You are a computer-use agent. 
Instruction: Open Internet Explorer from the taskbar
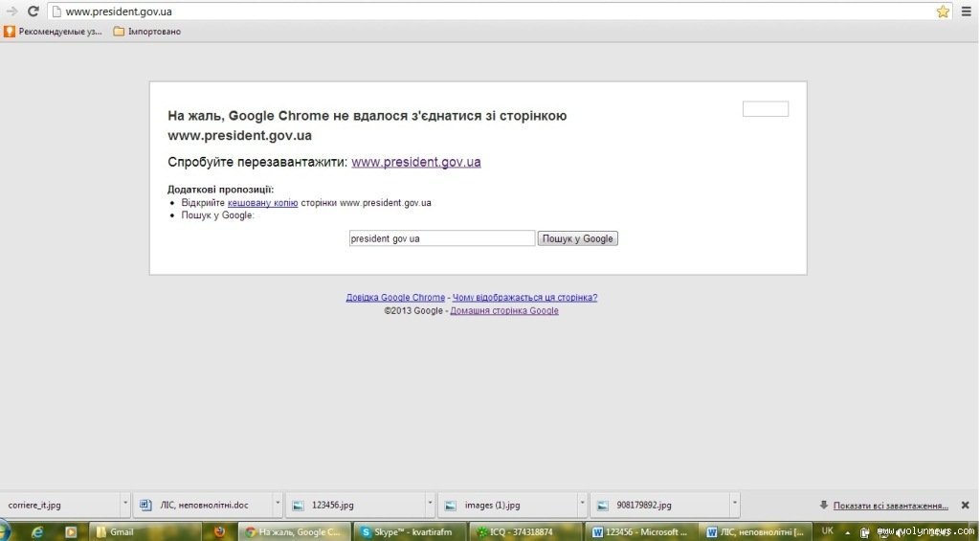[37, 531]
